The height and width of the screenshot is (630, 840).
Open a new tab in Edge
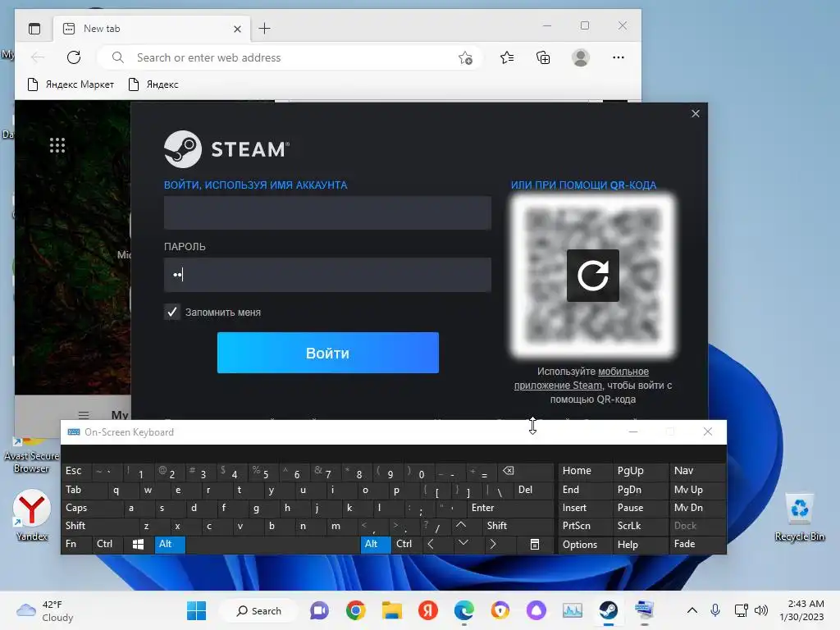click(x=265, y=29)
